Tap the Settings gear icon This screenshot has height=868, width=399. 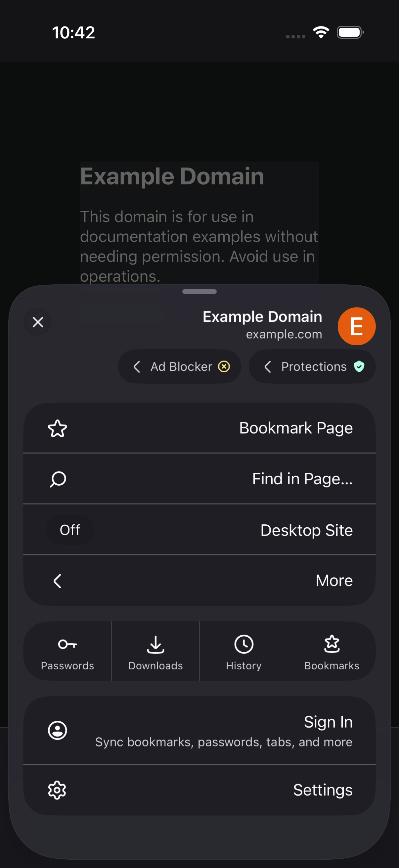tap(57, 790)
